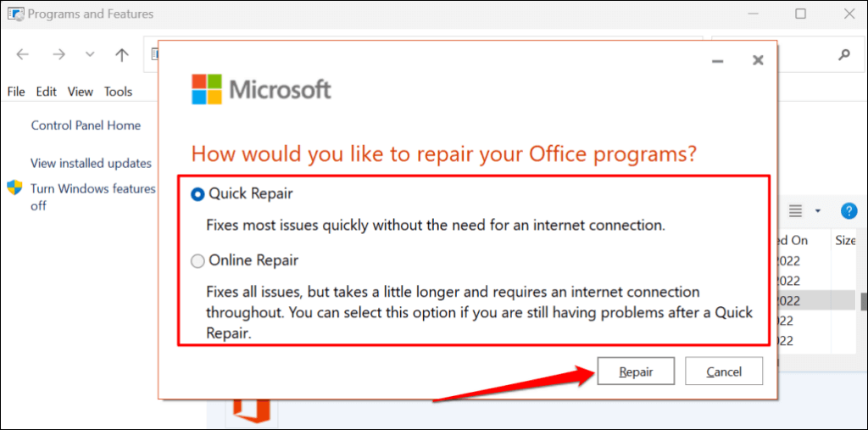
Task: Go up one folder level
Action: click(122, 55)
